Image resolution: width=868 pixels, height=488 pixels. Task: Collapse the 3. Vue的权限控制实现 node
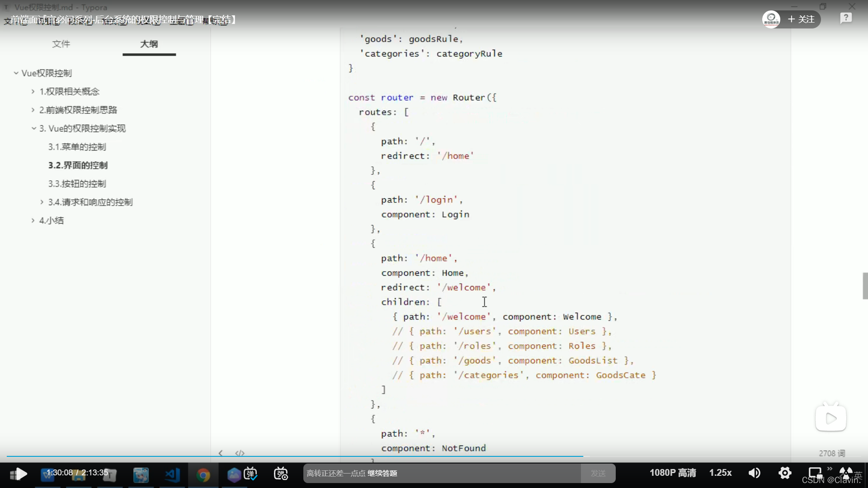(x=33, y=128)
